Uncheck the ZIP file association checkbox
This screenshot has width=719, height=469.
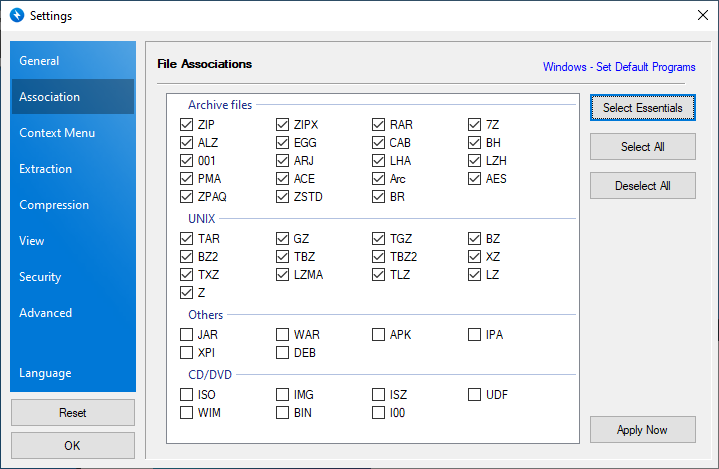tap(187, 125)
